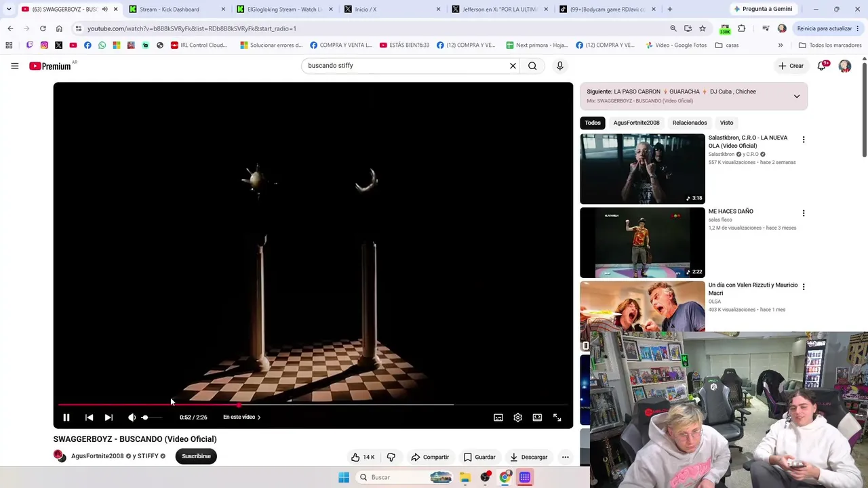Viewport: 868px width, 488px height.
Task: Go to the browser home page icon
Action: click(x=59, y=28)
